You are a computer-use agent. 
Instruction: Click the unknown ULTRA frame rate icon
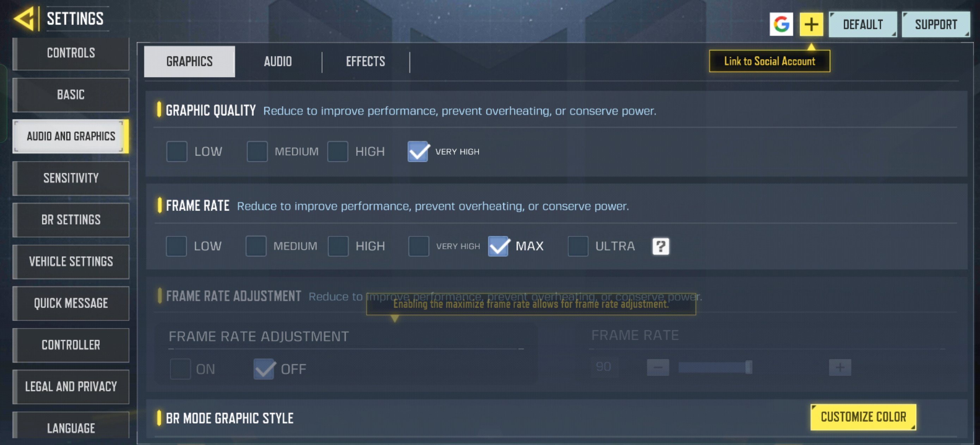click(x=661, y=246)
